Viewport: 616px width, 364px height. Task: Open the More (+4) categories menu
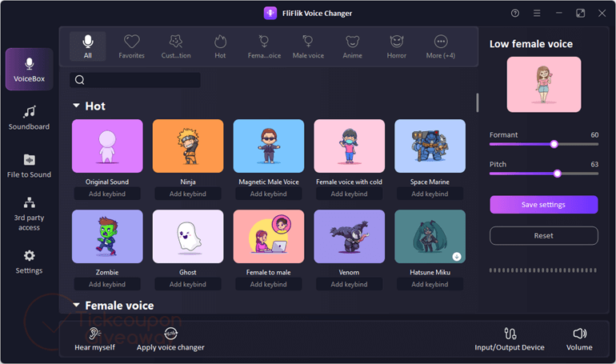441,46
